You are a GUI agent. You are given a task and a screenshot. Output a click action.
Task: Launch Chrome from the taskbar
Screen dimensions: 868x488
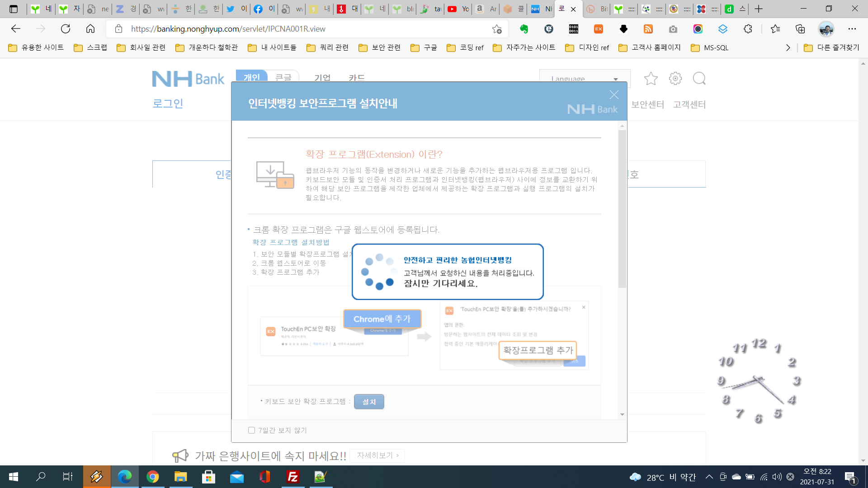[153, 477]
